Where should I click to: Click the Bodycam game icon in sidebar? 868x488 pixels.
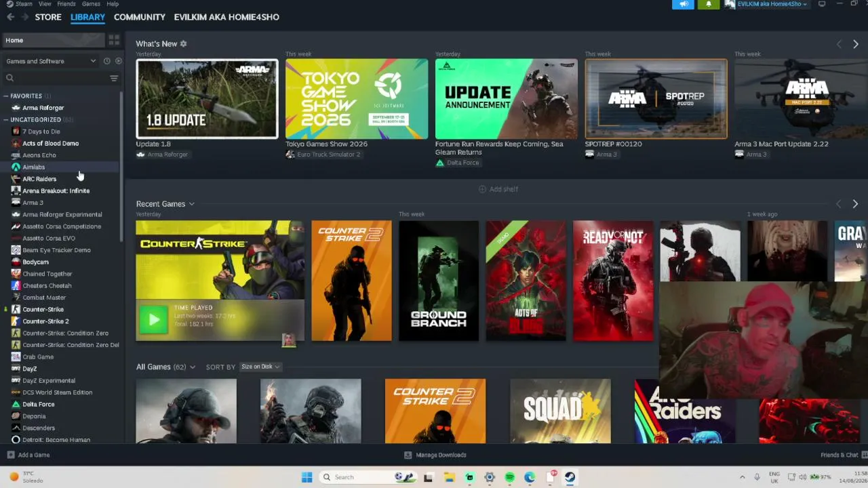click(x=16, y=262)
